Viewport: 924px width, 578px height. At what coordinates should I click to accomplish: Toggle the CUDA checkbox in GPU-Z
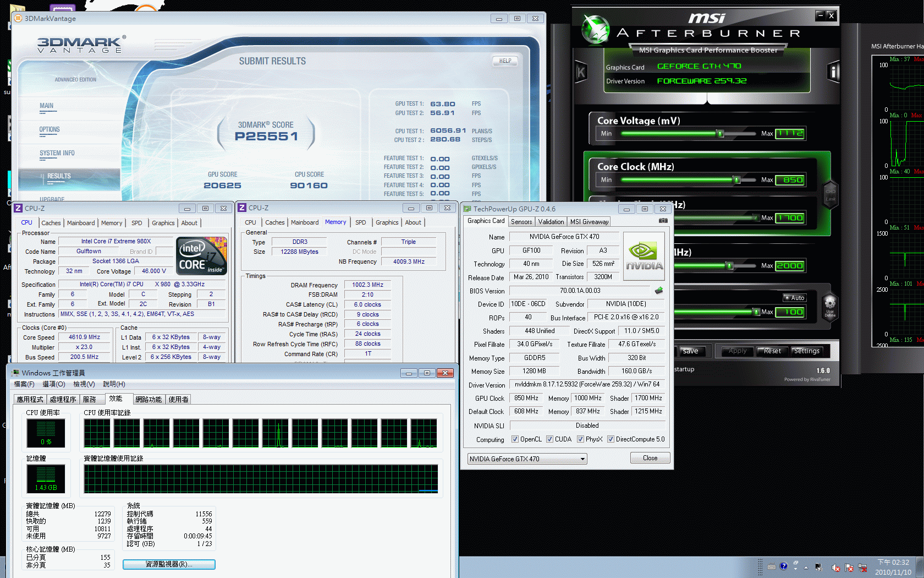click(549, 439)
